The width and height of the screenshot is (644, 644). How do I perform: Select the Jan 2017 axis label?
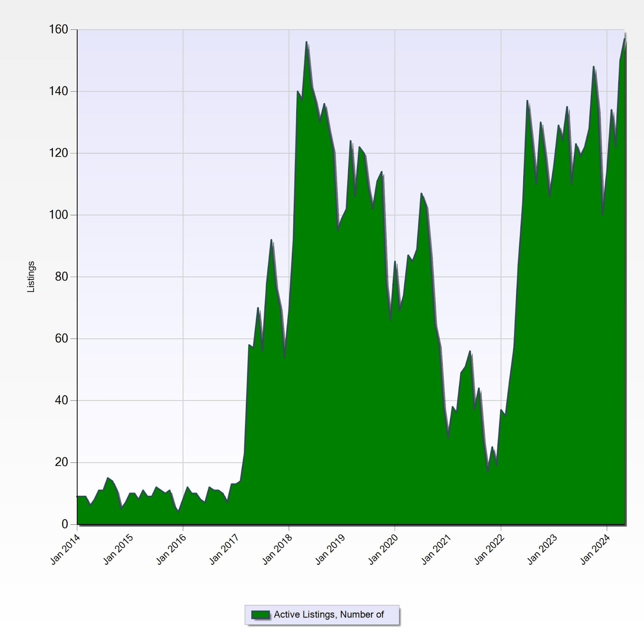(x=224, y=549)
